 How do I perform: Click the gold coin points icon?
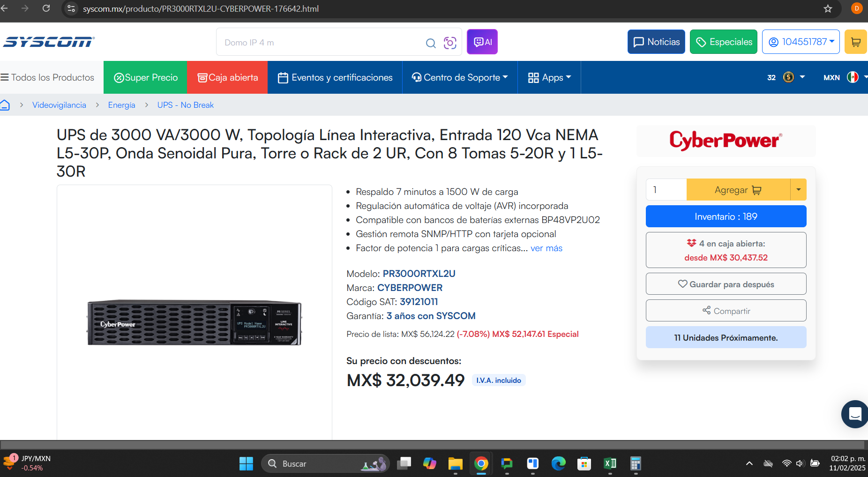point(789,77)
